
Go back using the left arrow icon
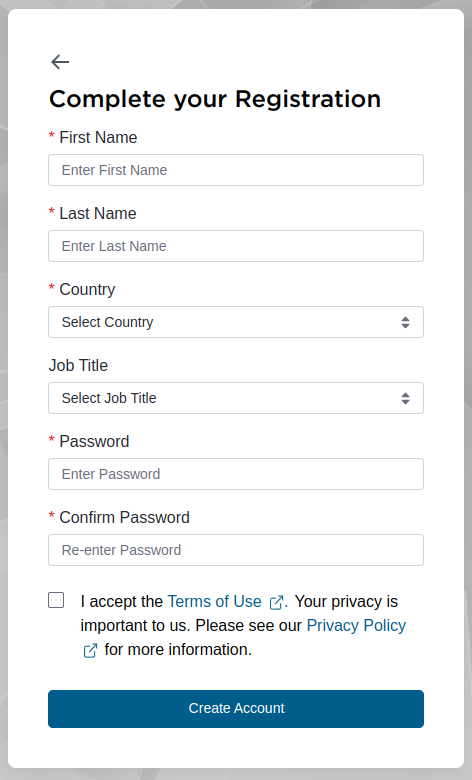coord(60,62)
